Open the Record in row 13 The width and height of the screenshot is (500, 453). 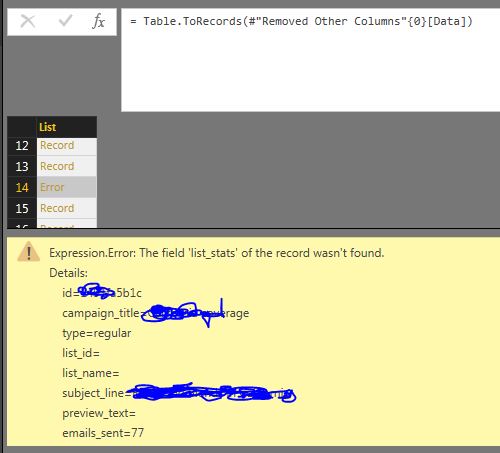click(67, 166)
